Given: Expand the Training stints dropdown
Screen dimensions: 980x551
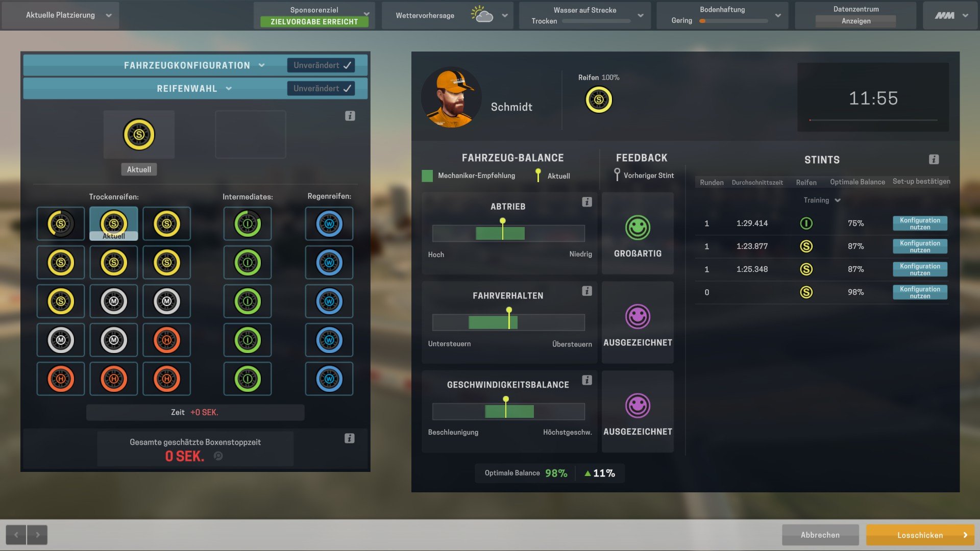Looking at the screenshot, I should tap(822, 201).
